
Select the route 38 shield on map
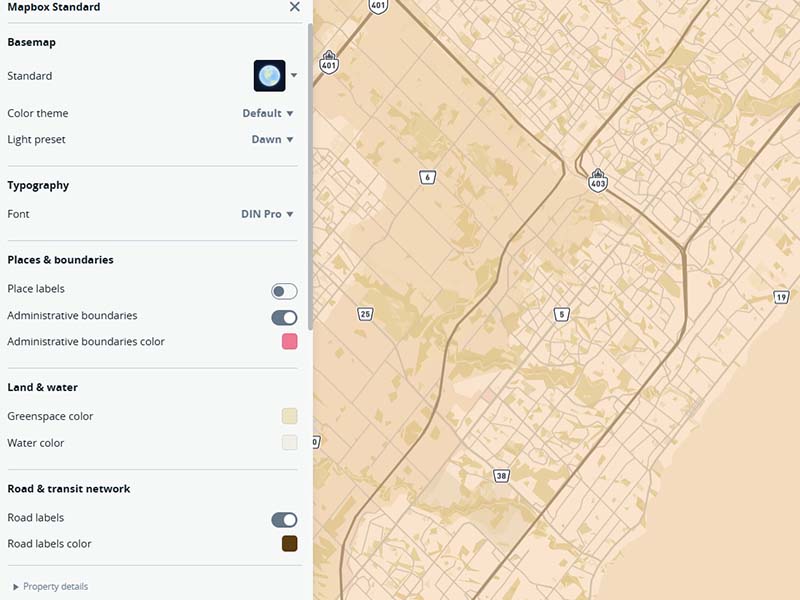pos(502,476)
